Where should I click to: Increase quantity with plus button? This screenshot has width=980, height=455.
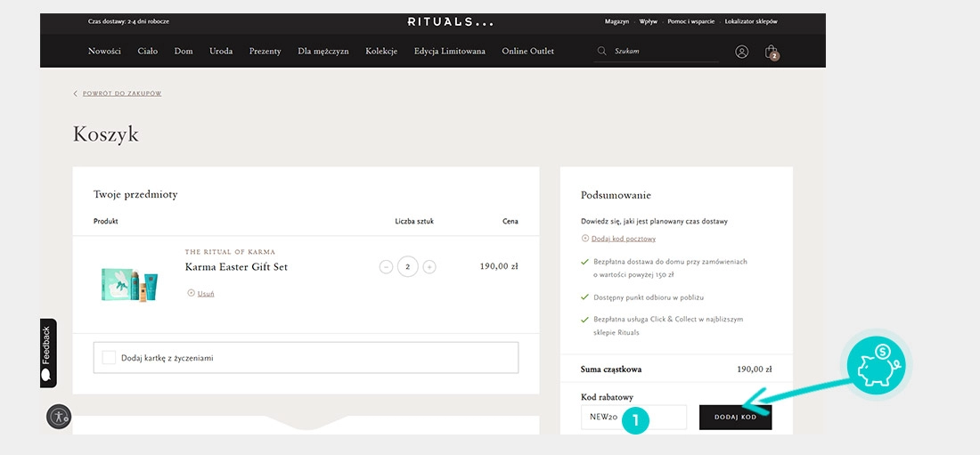coord(429,267)
